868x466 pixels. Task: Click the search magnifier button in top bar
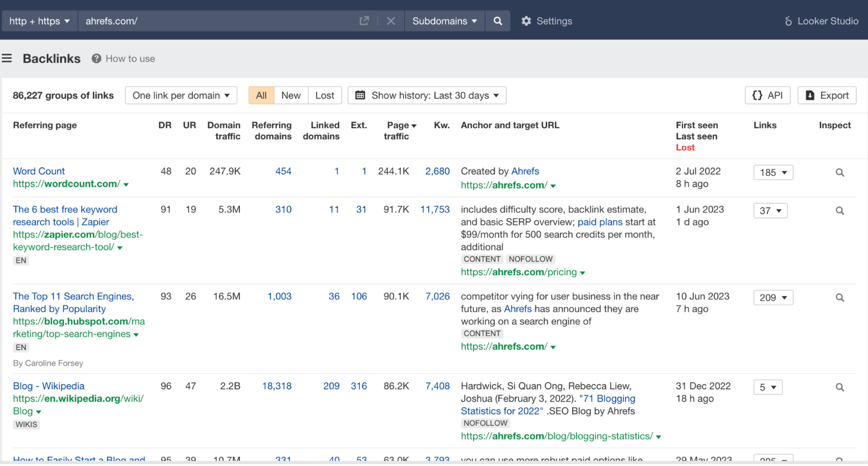pyautogui.click(x=497, y=21)
